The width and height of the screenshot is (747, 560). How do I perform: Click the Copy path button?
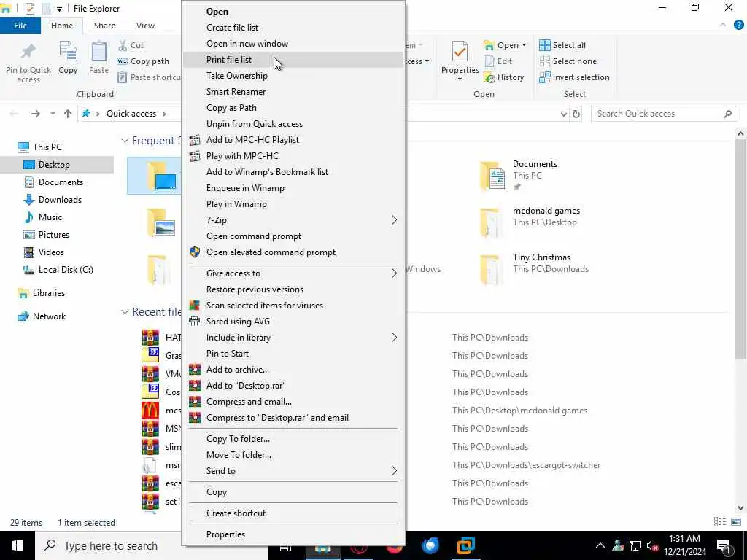coord(144,61)
